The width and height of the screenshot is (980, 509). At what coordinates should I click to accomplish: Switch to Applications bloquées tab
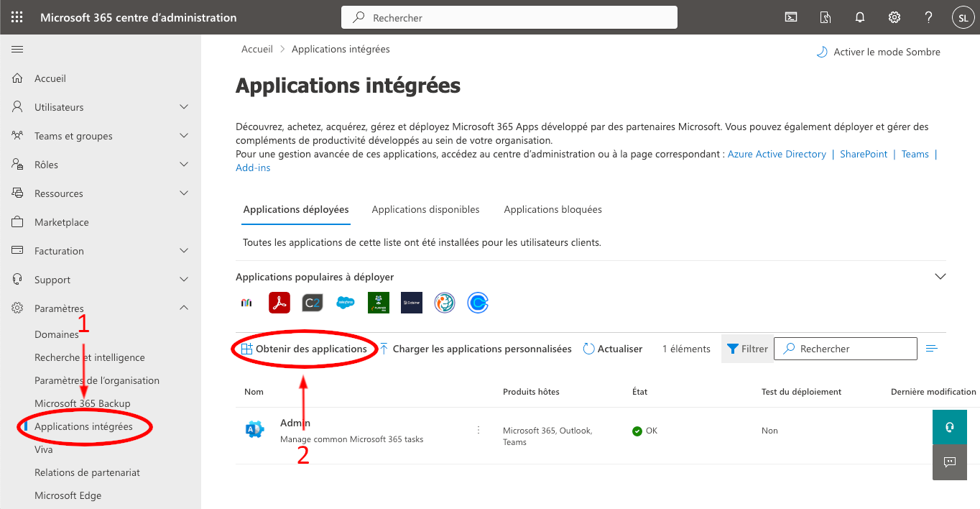(x=553, y=209)
